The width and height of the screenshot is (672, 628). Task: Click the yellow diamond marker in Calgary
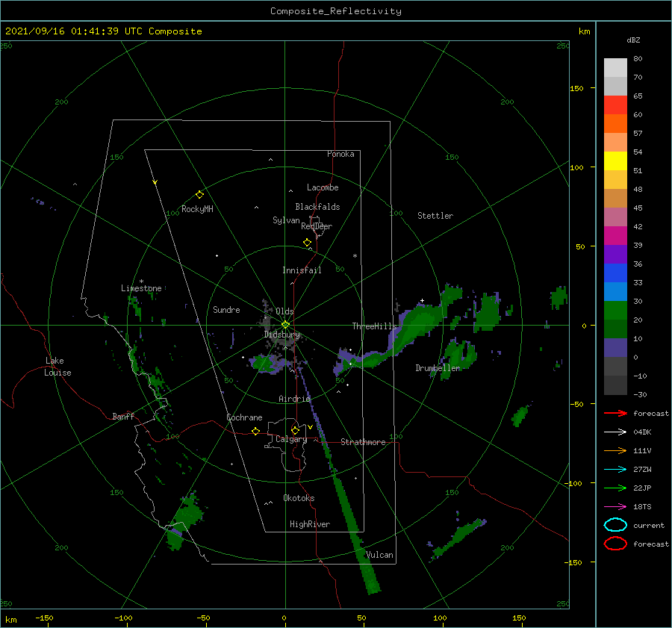pos(295,430)
